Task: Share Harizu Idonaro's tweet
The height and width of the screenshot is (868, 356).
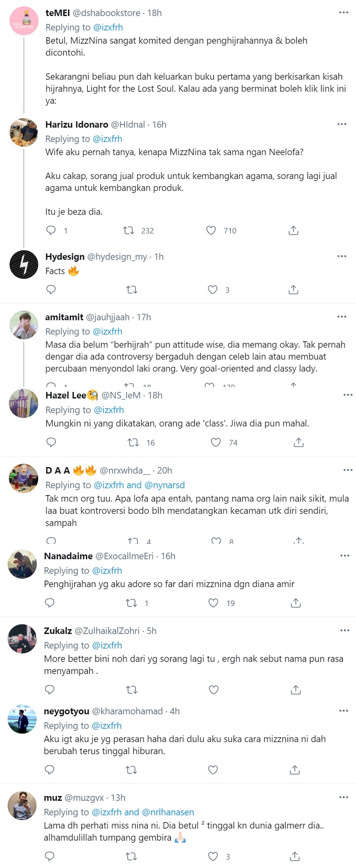Action: pos(293,230)
